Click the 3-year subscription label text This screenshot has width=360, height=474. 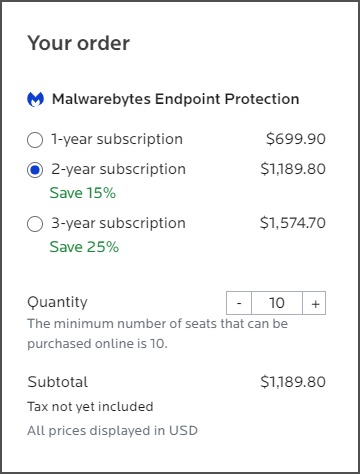click(118, 223)
